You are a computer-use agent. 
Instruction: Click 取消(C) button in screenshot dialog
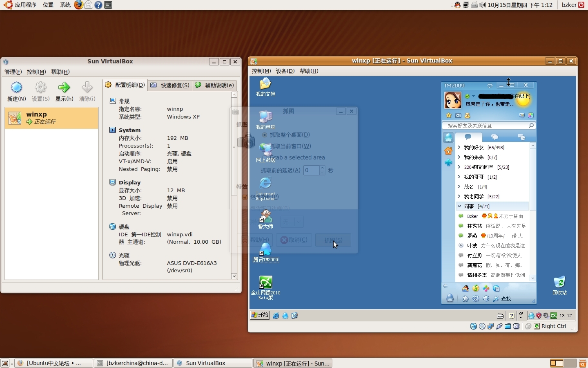[x=294, y=240]
